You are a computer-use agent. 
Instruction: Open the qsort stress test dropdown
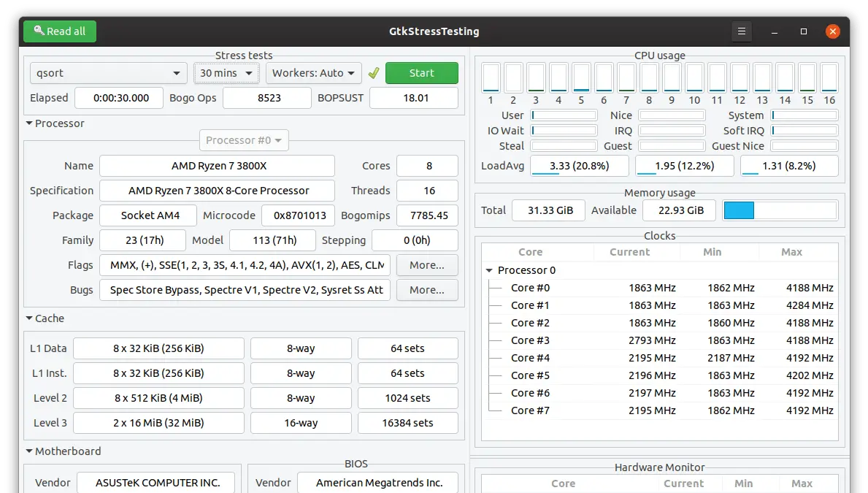point(108,73)
